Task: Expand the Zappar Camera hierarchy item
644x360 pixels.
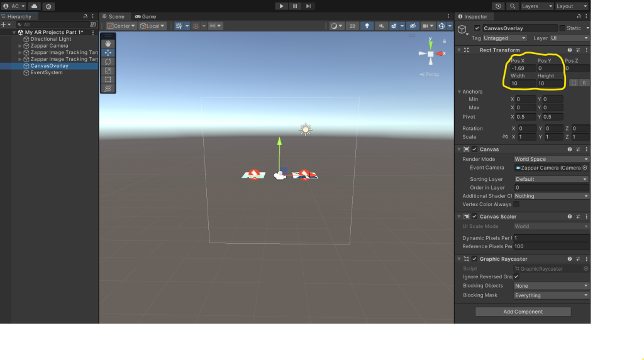Action: (x=20, y=46)
